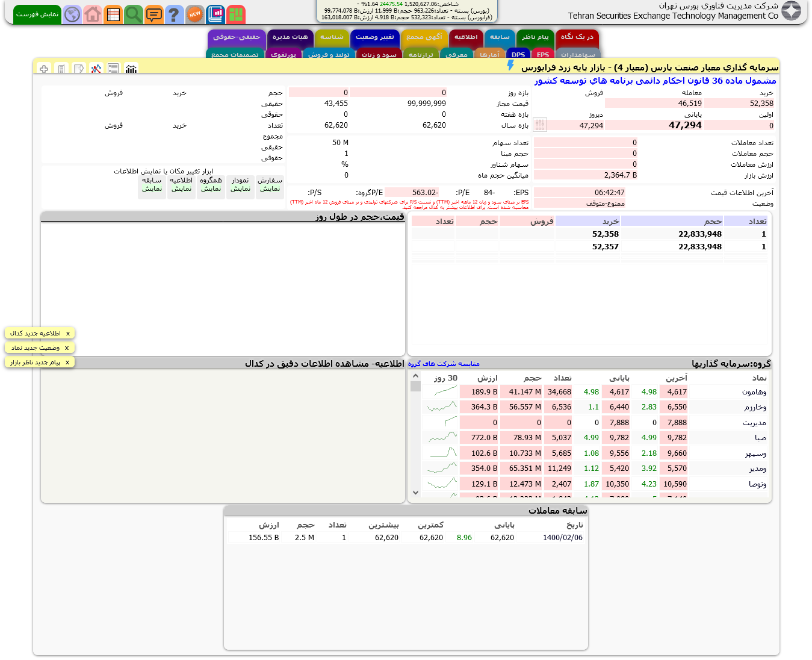The height and width of the screenshot is (660, 812).
Task: Click the buy order price 52,357
Action: tap(606, 247)
